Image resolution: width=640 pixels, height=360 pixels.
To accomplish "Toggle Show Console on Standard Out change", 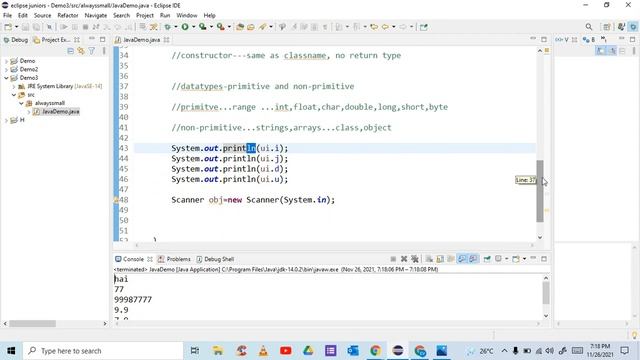I will (462, 259).
